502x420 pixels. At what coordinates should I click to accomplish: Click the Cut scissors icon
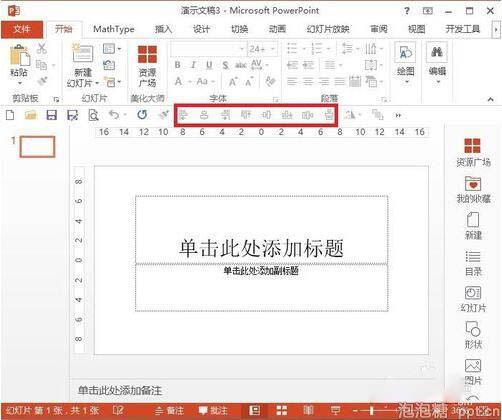(x=41, y=48)
